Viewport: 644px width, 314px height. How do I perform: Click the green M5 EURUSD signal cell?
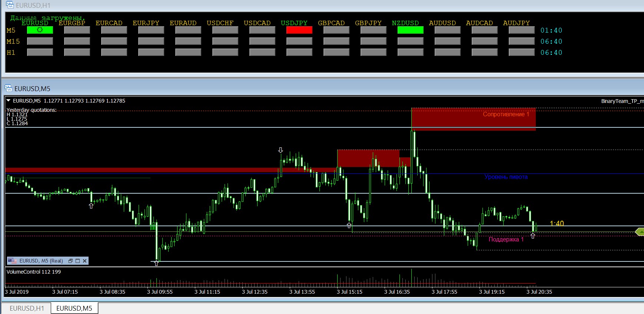[x=40, y=30]
